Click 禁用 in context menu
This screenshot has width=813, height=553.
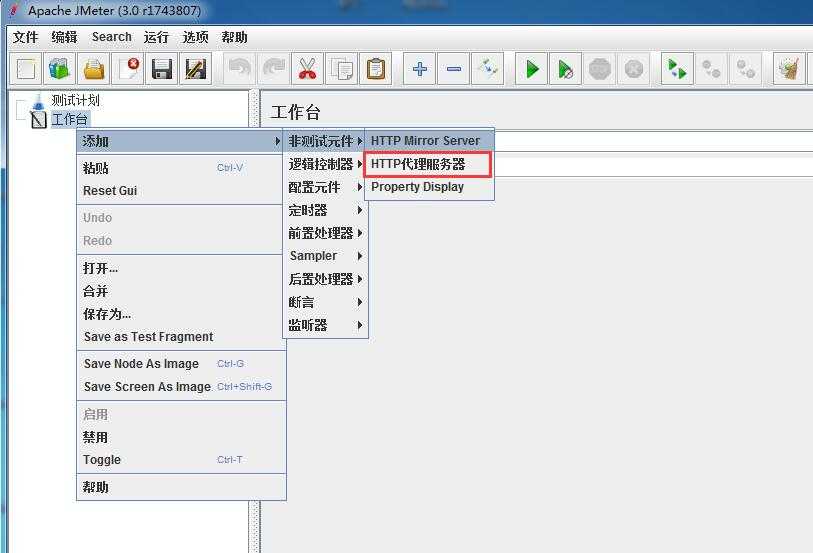coord(181,437)
